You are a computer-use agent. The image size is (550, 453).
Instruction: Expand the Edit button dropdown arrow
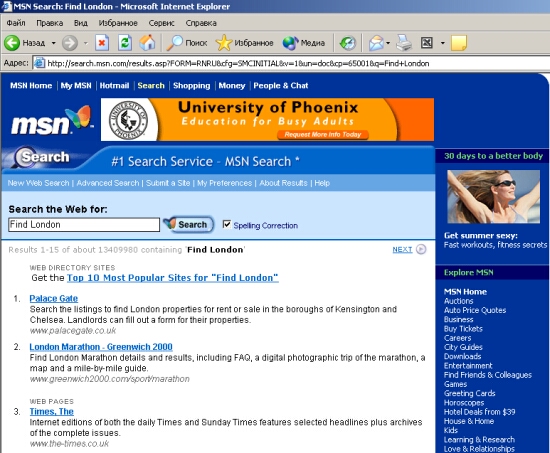point(443,43)
